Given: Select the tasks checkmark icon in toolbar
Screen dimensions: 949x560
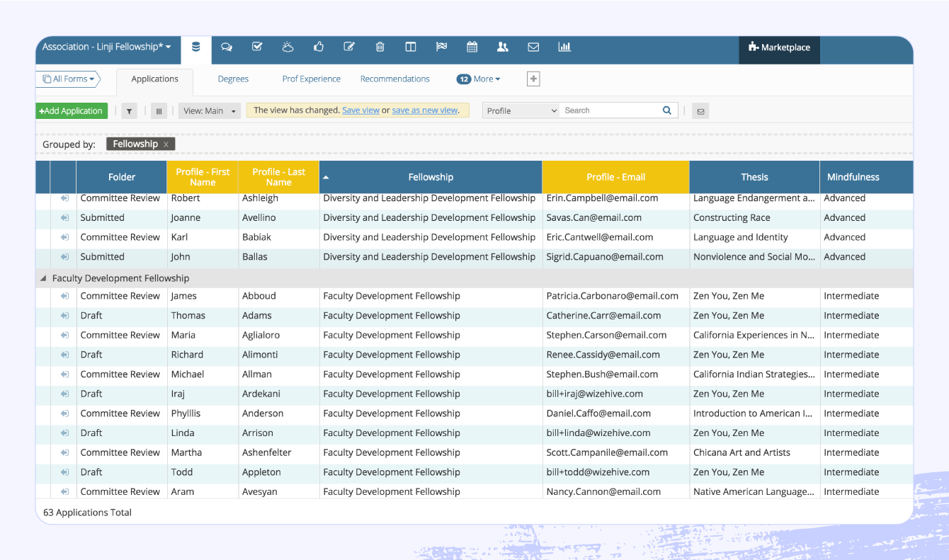Looking at the screenshot, I should point(256,46).
